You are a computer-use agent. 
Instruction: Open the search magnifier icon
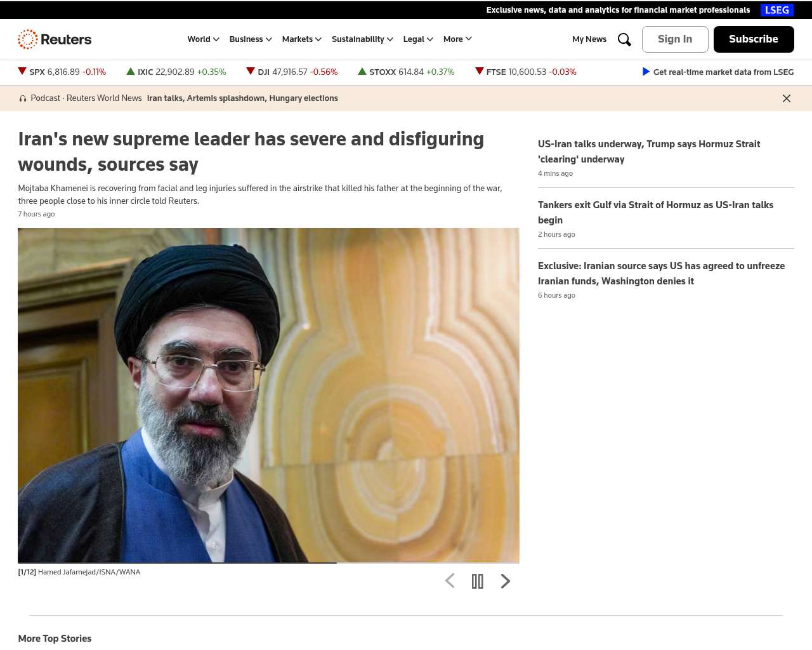[x=624, y=39]
